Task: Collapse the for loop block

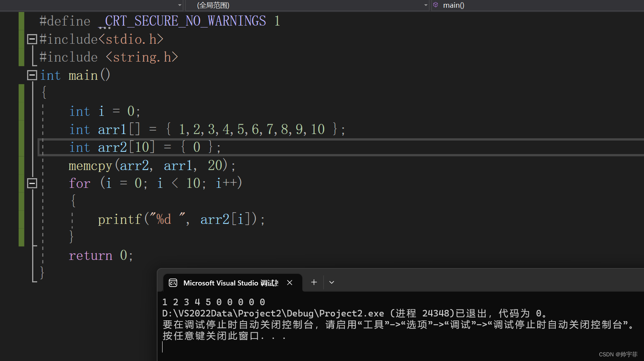Action: (x=32, y=183)
